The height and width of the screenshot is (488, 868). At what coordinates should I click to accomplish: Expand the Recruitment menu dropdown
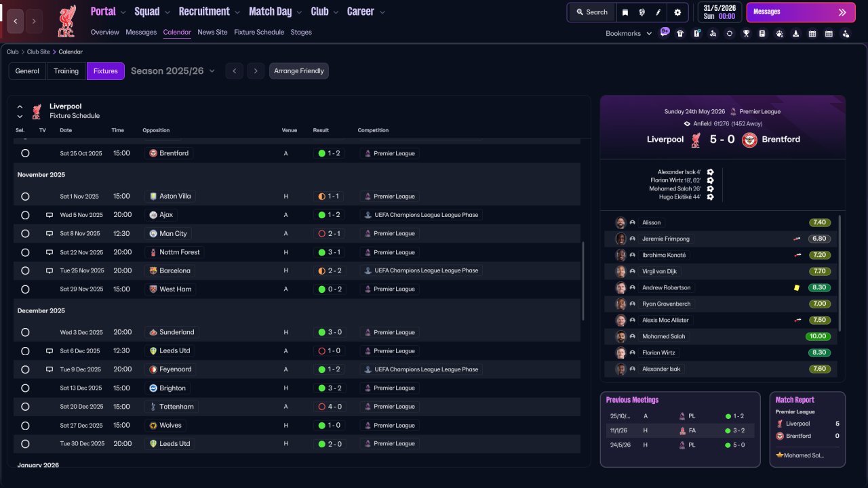click(x=237, y=12)
